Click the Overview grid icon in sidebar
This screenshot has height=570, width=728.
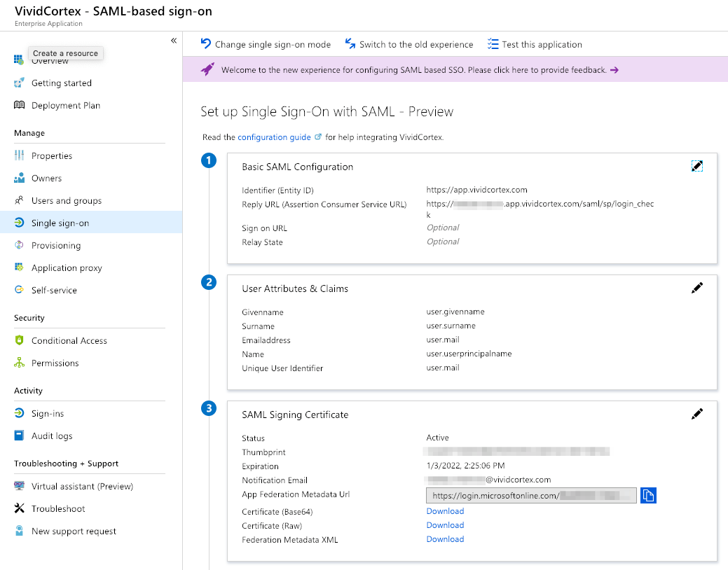pyautogui.click(x=19, y=60)
